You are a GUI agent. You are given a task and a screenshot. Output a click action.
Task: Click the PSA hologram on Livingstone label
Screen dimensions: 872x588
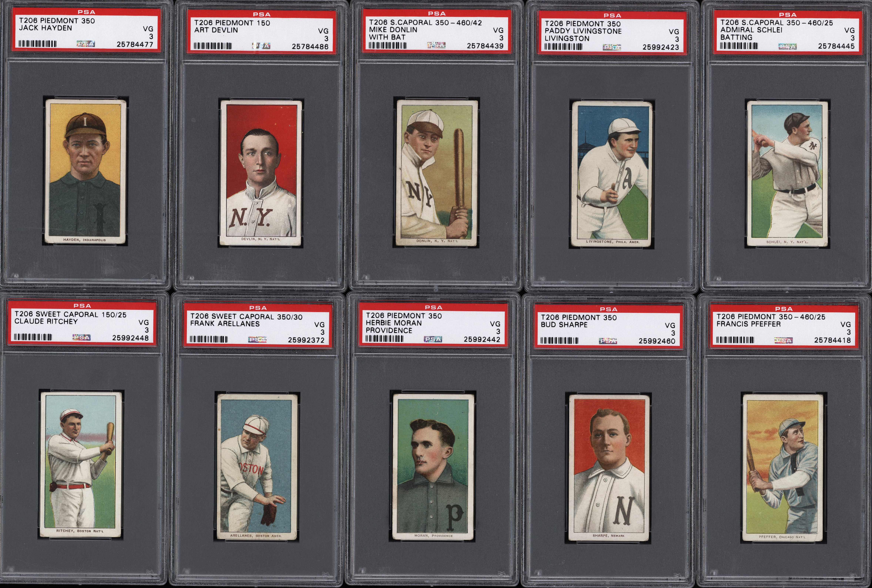(612, 47)
